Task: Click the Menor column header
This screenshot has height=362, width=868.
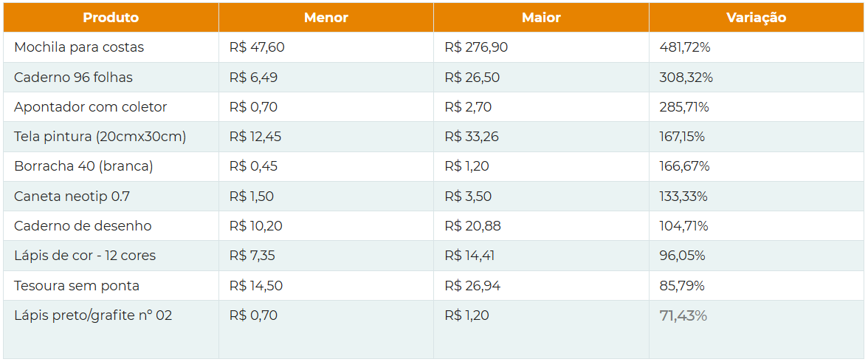Action: pyautogui.click(x=325, y=18)
